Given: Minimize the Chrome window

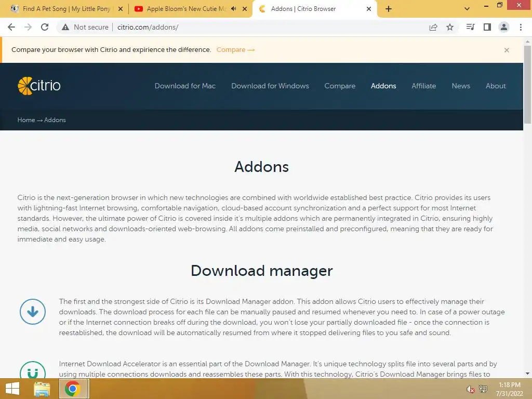Looking at the screenshot, I should 486,5.
